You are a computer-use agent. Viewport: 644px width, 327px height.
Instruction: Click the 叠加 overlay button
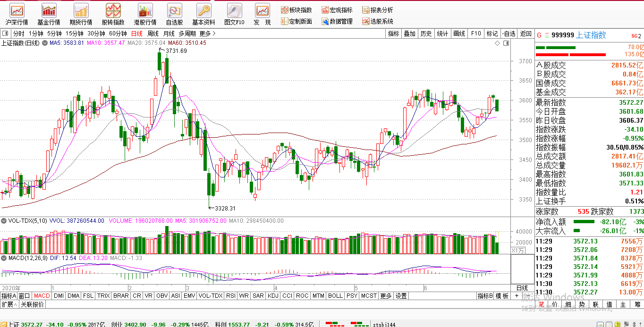click(x=409, y=34)
